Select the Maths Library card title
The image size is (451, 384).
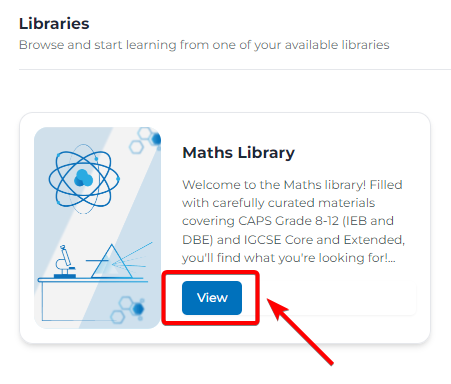coord(238,153)
